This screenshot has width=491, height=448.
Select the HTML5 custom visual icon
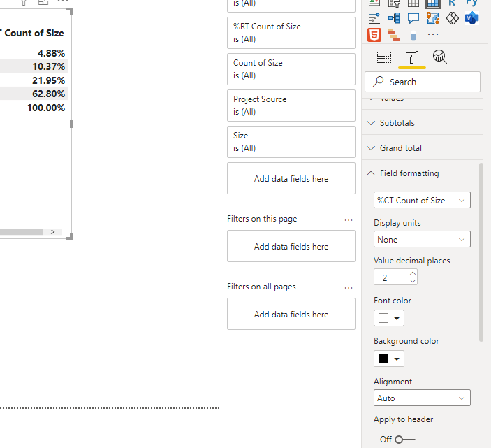(374, 35)
